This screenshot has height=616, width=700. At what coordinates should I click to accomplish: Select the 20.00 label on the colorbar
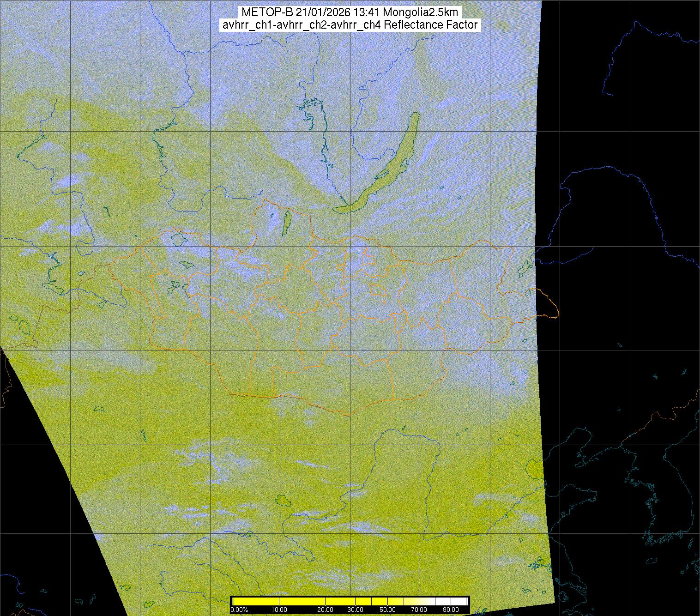[x=326, y=610]
